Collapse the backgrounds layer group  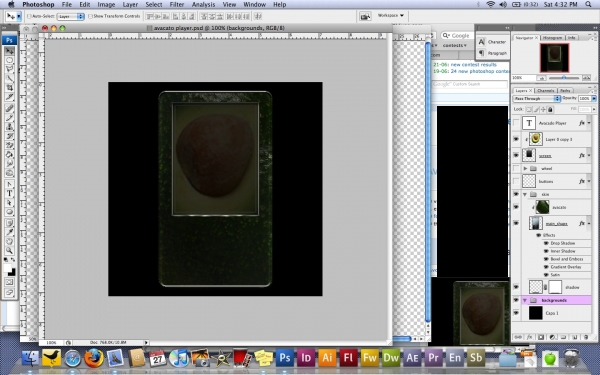525,300
